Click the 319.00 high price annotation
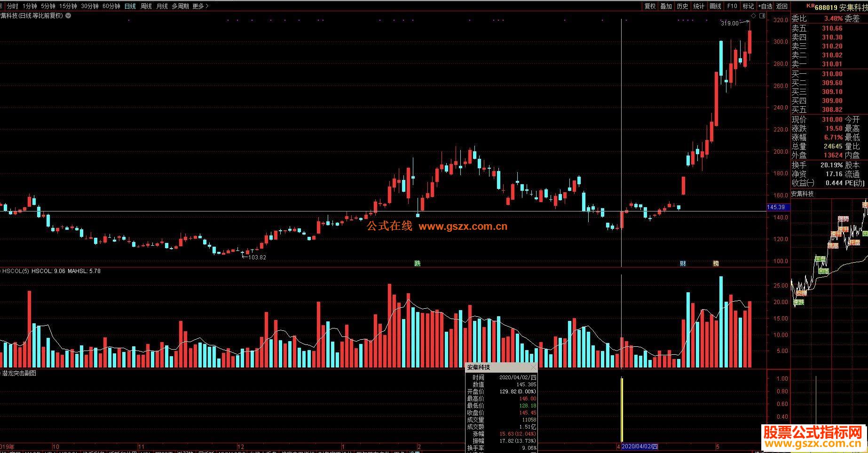The image size is (868, 453). [729, 23]
